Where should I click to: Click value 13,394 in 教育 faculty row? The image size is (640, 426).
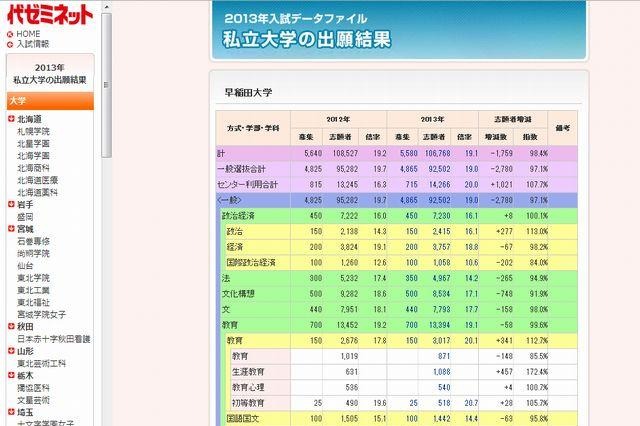(x=440, y=325)
